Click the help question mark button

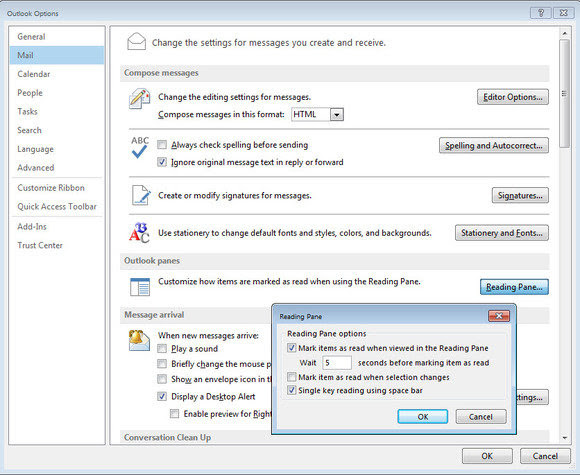click(x=540, y=13)
